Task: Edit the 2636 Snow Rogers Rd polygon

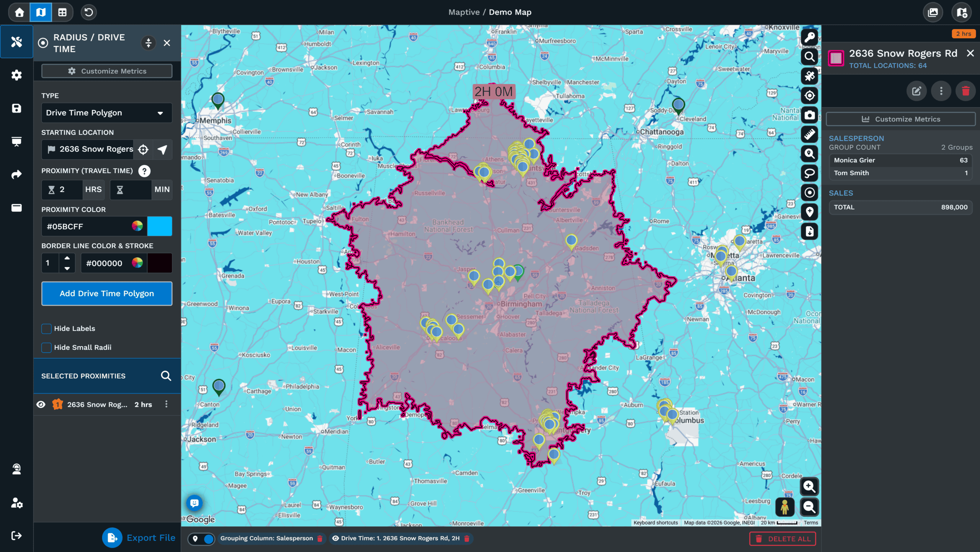Action: pyautogui.click(x=916, y=91)
